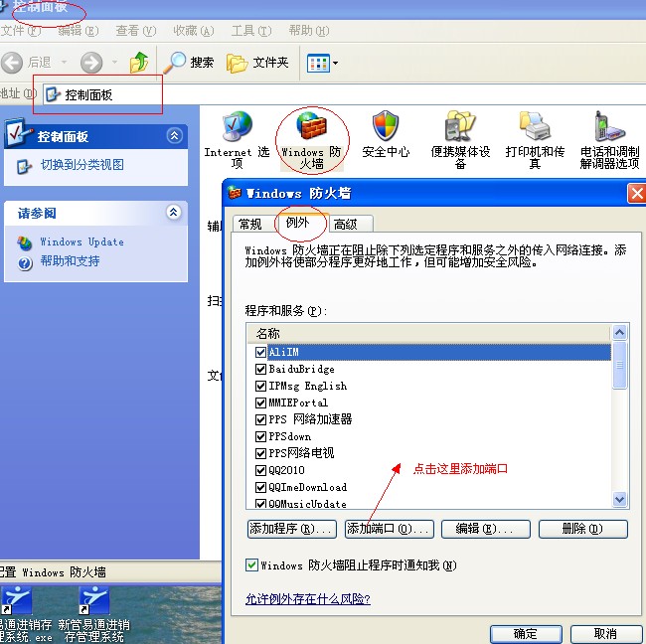Open 帮助和支持 link in sidebar
The image size is (646, 644).
(70, 260)
